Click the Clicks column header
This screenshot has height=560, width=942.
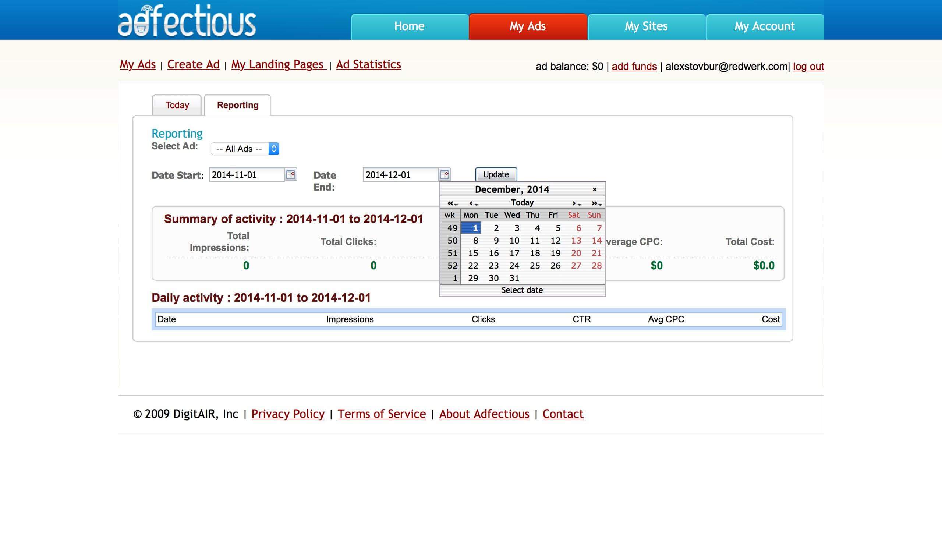[483, 319]
